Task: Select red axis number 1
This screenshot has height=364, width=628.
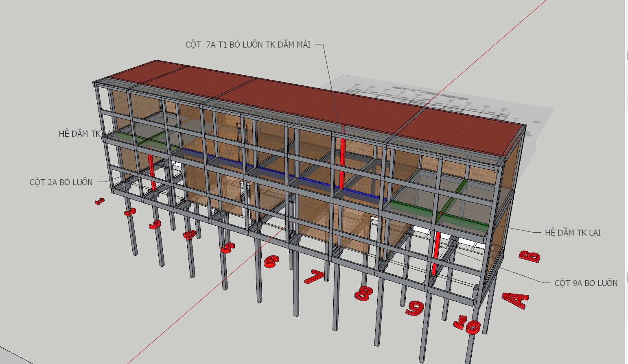Action: coord(99,201)
